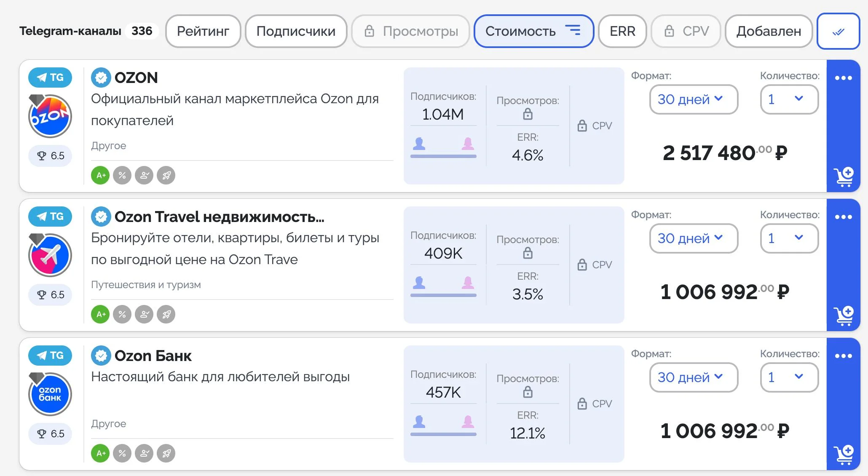Click the user-check icon on Ozon Банк card
Viewport: 868px width, 476px height.
(x=144, y=453)
